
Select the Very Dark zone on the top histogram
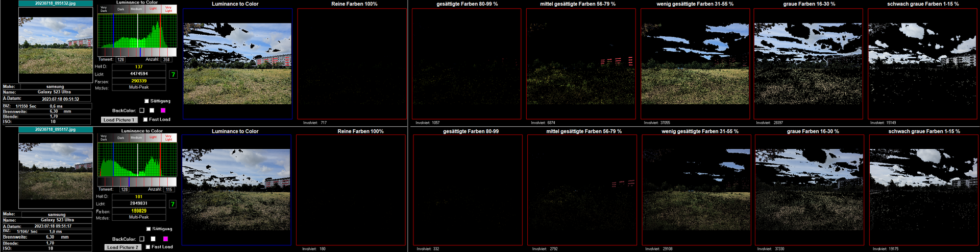click(104, 9)
